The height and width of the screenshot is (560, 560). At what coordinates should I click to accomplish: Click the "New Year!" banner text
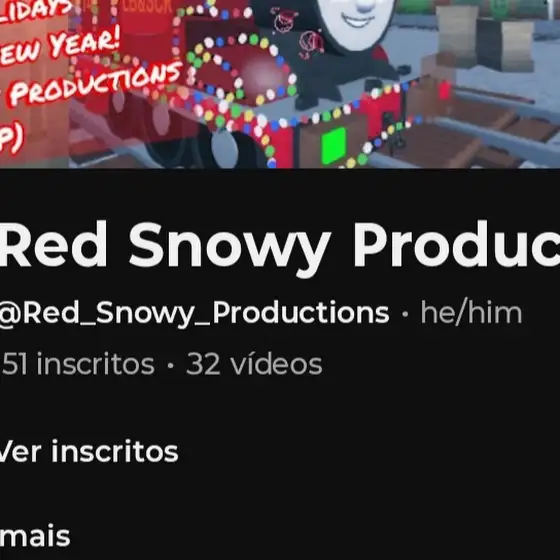point(61,46)
